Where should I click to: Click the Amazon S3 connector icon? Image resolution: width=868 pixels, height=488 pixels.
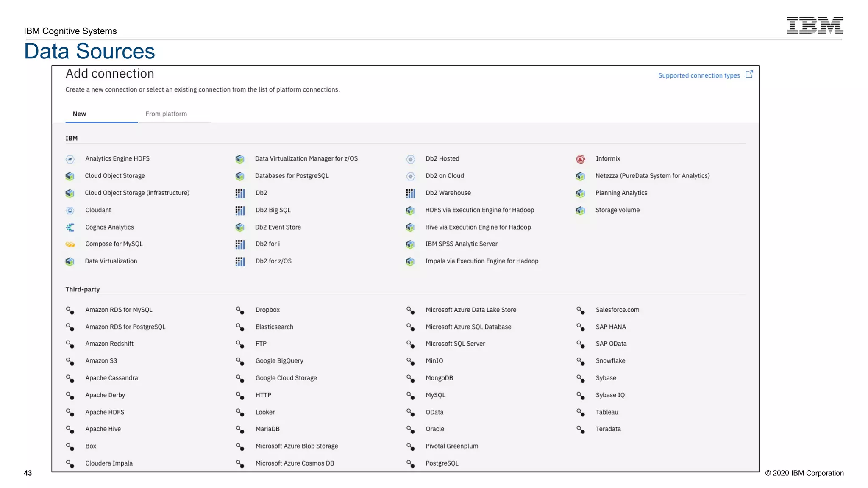pos(70,361)
